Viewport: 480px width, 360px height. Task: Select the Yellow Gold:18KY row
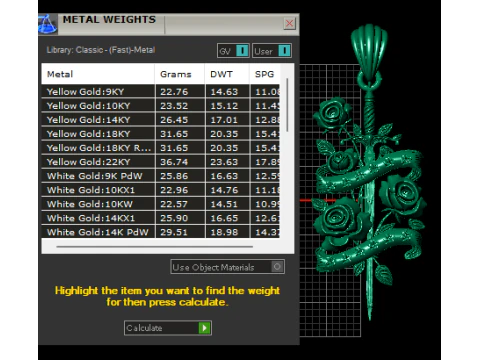click(161, 134)
